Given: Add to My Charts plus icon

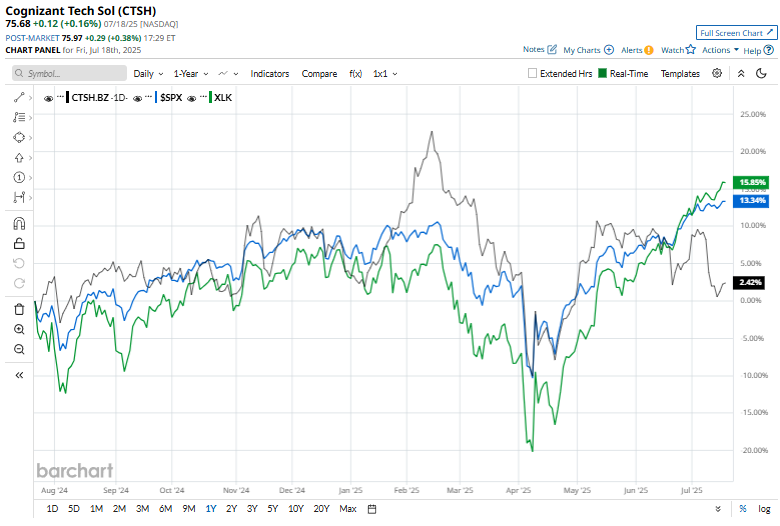Looking at the screenshot, I should point(609,50).
